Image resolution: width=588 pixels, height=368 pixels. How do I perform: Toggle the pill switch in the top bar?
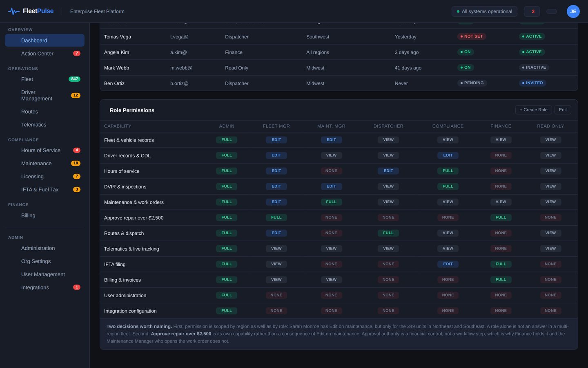point(552,11)
